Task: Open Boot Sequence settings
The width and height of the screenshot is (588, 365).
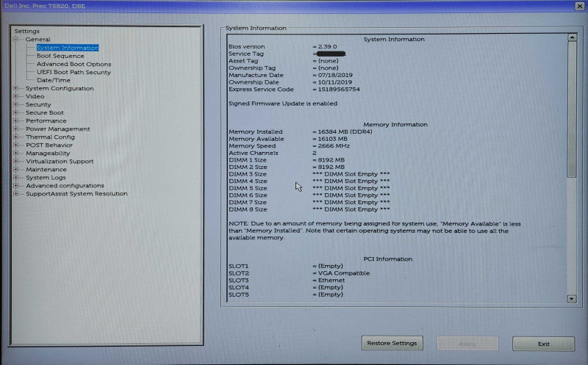Action: click(x=60, y=56)
